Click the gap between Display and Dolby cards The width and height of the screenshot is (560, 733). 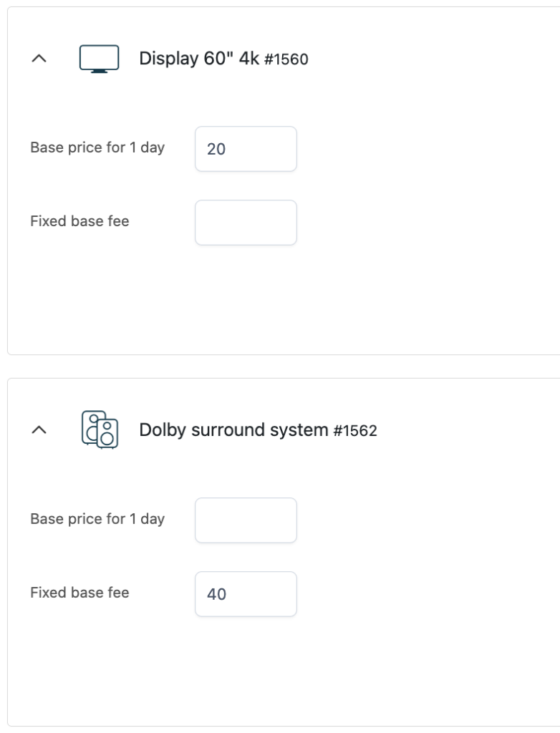click(x=281, y=366)
